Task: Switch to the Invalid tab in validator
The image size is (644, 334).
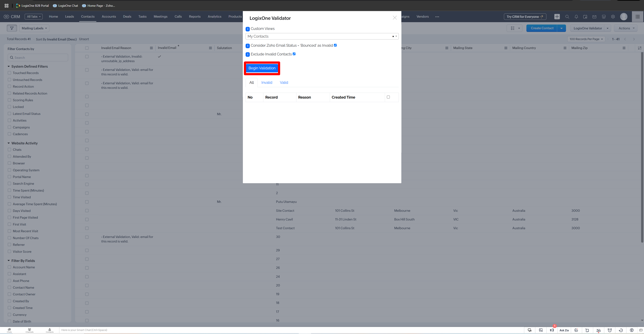Action: coord(267,83)
